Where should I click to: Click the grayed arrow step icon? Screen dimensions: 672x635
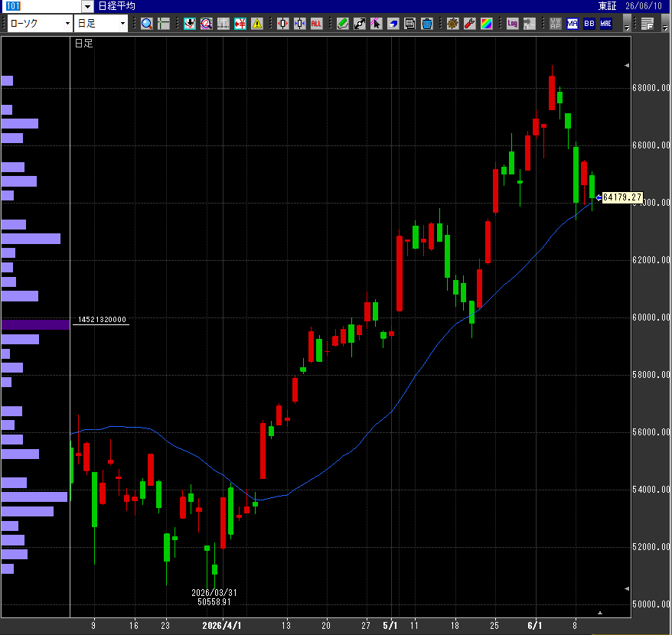[530, 24]
